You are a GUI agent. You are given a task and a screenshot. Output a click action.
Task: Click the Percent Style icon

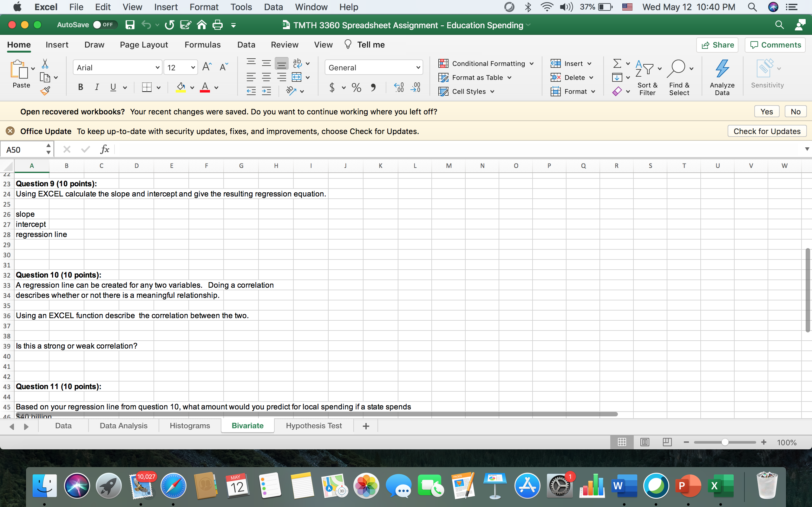356,87
